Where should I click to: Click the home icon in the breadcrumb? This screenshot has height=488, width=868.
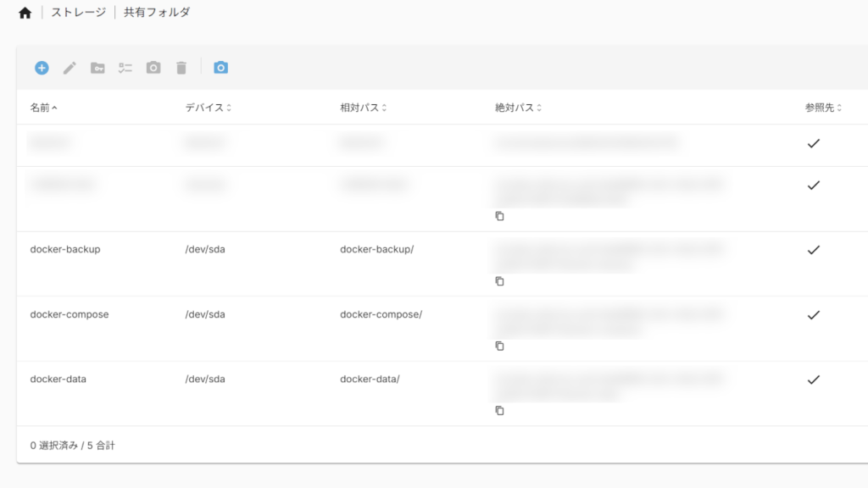coord(25,13)
